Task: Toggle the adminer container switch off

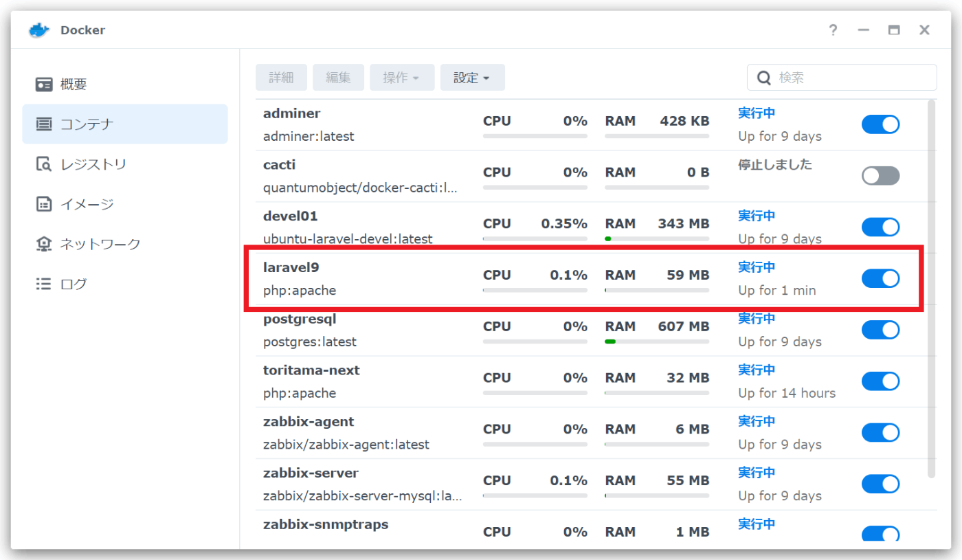Action: coord(880,124)
